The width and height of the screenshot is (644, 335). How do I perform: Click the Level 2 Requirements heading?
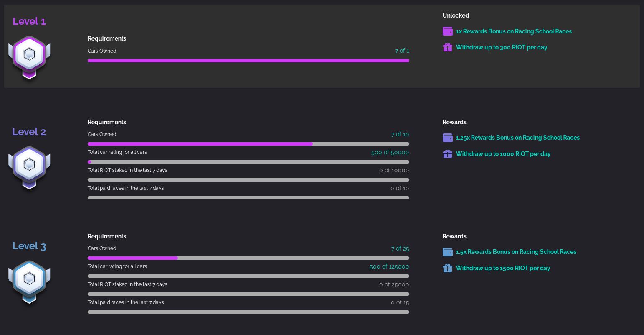pyautogui.click(x=107, y=122)
